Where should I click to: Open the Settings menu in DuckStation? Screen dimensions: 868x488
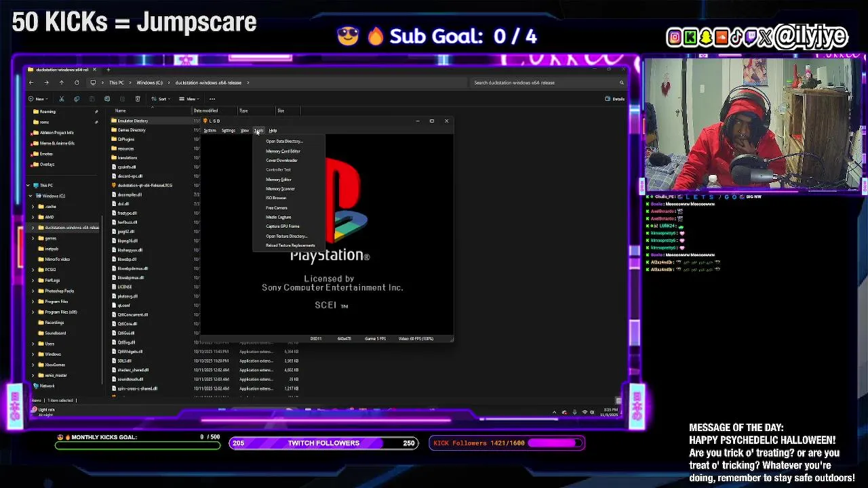point(228,130)
